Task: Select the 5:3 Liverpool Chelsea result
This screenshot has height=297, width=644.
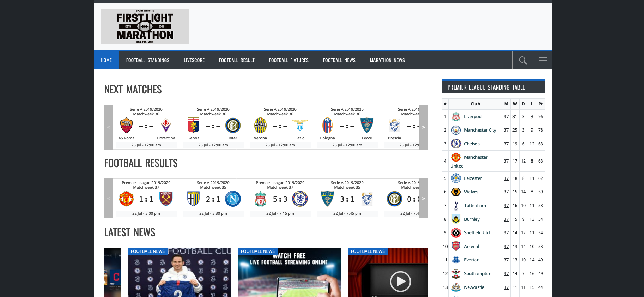Action: [x=280, y=199]
